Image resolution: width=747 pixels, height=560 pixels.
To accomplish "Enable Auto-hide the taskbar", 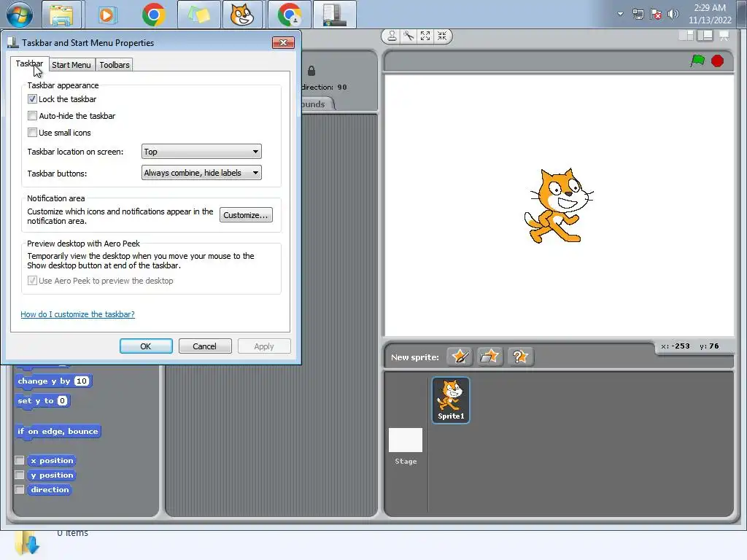I will (x=32, y=116).
